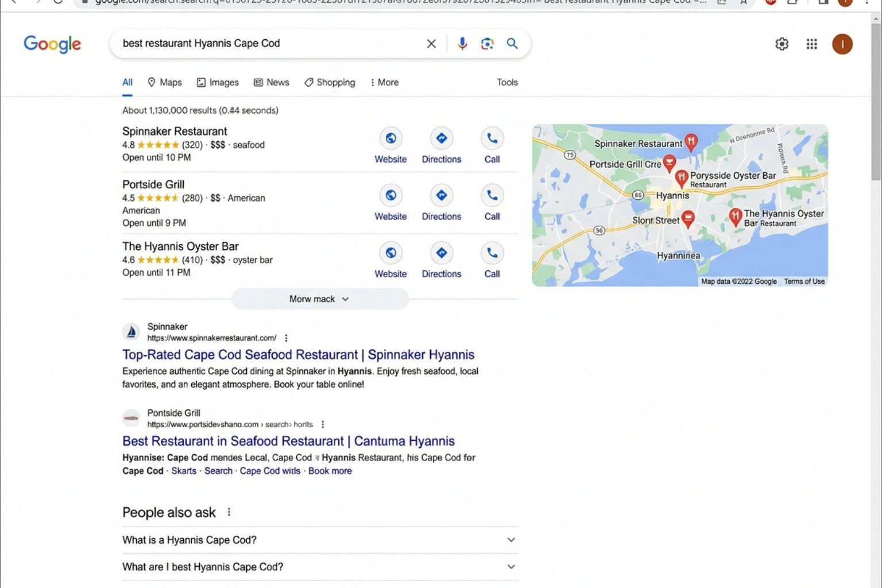Call Portside Grill phone icon

[x=492, y=195]
